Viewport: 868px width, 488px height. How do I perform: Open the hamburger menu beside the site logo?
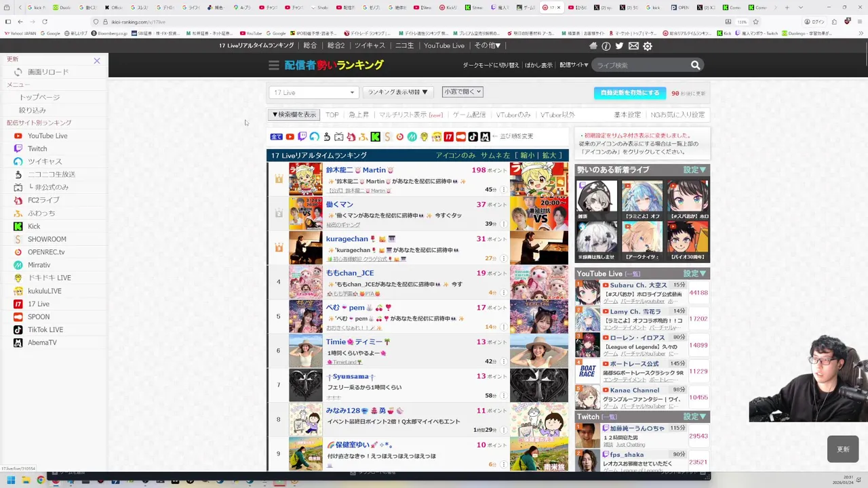(273, 65)
